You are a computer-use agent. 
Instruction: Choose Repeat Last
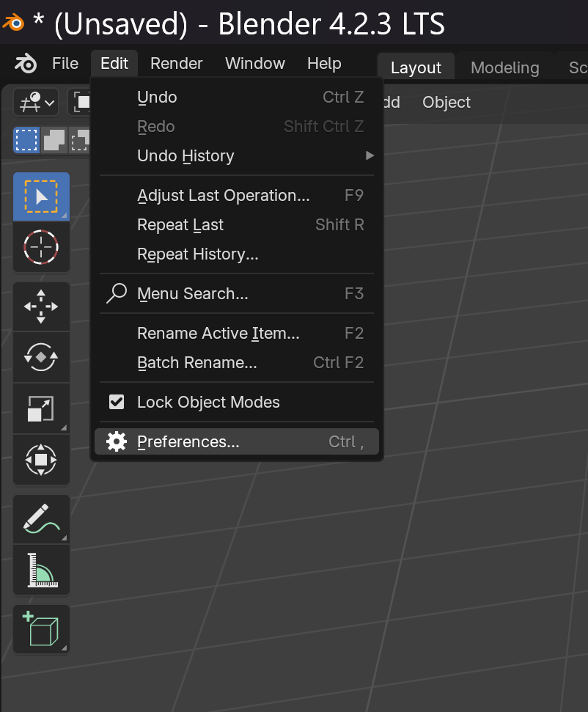[237, 225]
